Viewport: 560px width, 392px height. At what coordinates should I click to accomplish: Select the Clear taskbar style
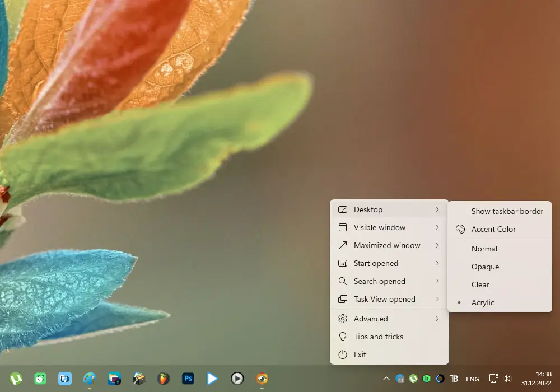[500, 284]
